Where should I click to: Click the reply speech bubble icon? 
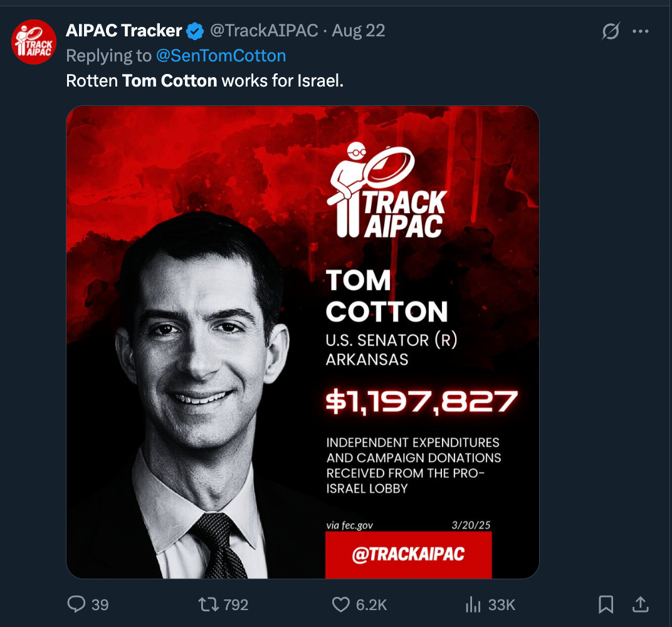tap(76, 604)
